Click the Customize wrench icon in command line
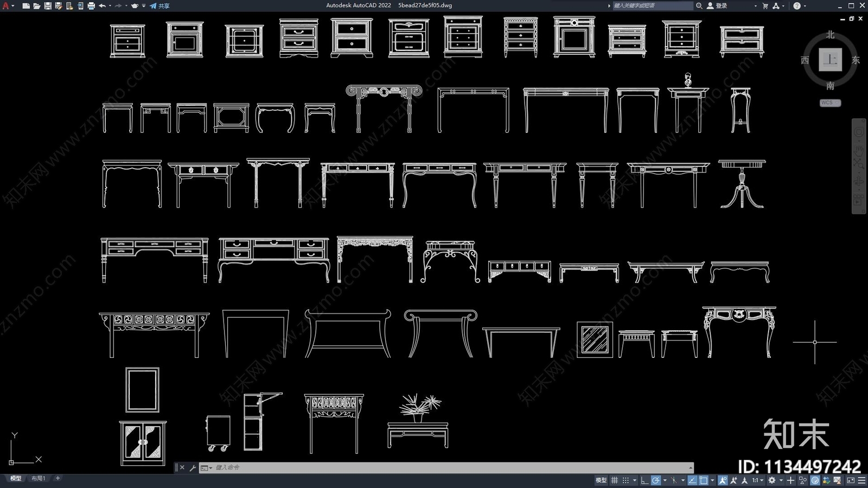This screenshot has height=488, width=868. point(193,467)
